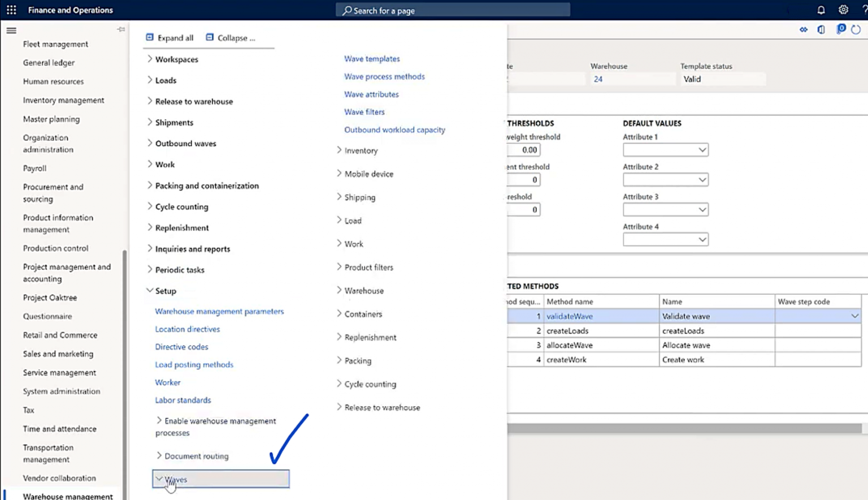Open the notifications bell
Viewport: 868px width, 500px height.
(821, 10)
